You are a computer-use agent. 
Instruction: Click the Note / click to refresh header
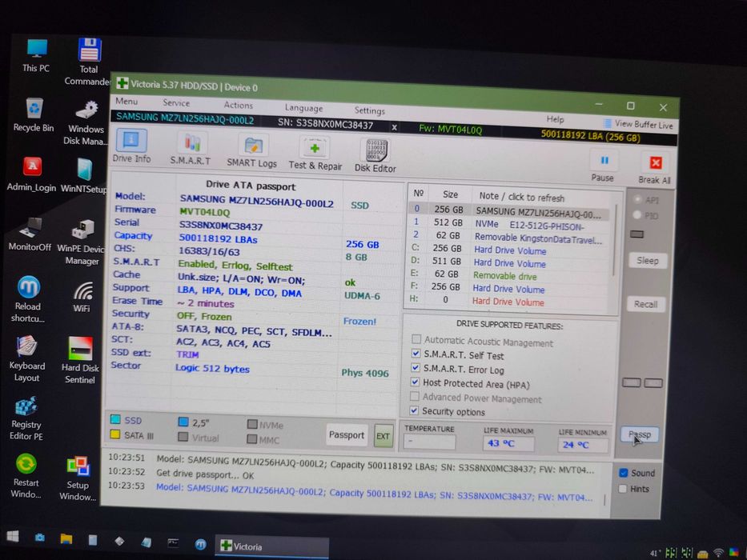pyautogui.click(x=522, y=197)
